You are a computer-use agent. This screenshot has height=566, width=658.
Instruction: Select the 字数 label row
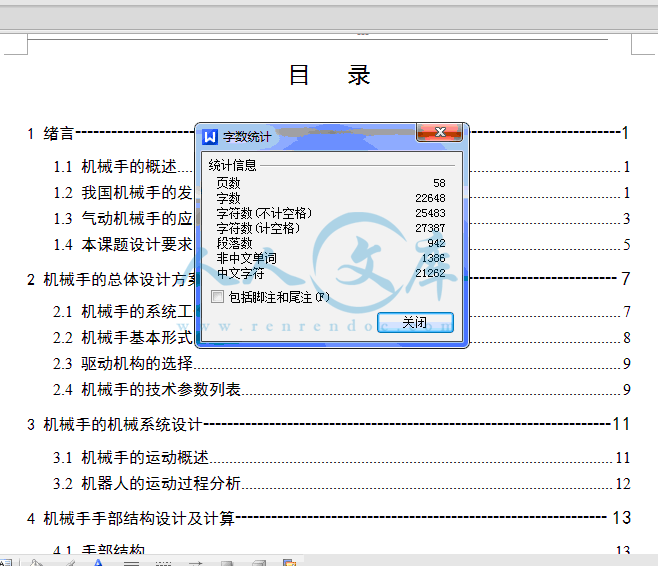coord(228,198)
